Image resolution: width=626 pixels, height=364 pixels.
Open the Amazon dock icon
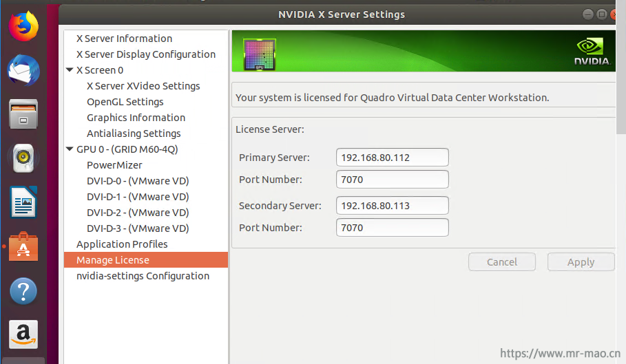coord(23,334)
